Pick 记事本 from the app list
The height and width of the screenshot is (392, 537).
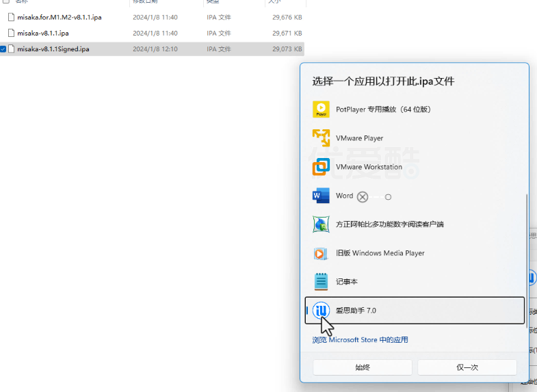click(x=415, y=281)
